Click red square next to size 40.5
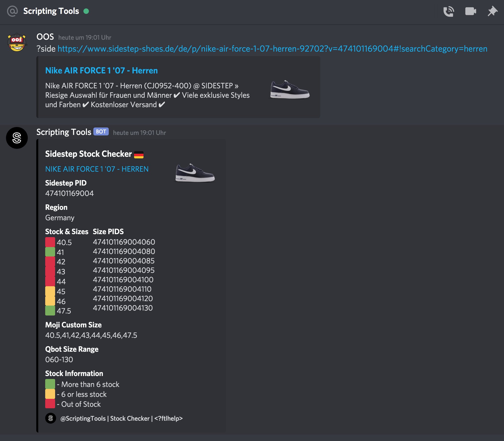Screen dimensions: 504x441 point(50,242)
